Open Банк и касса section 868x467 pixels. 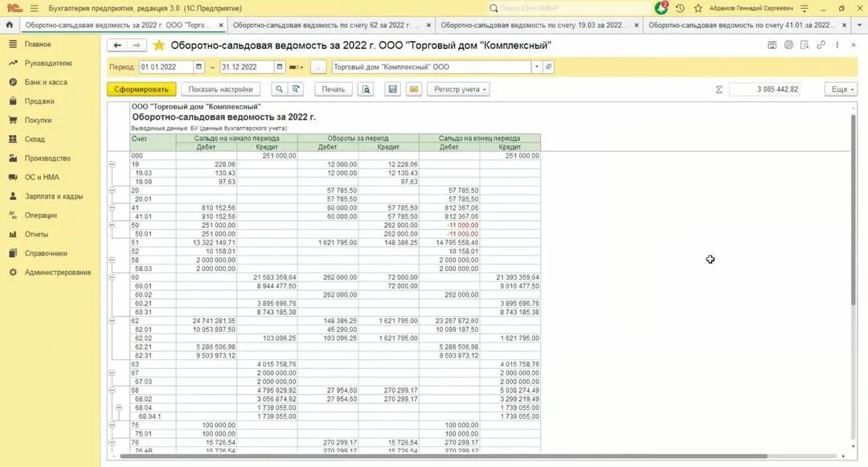(45, 82)
